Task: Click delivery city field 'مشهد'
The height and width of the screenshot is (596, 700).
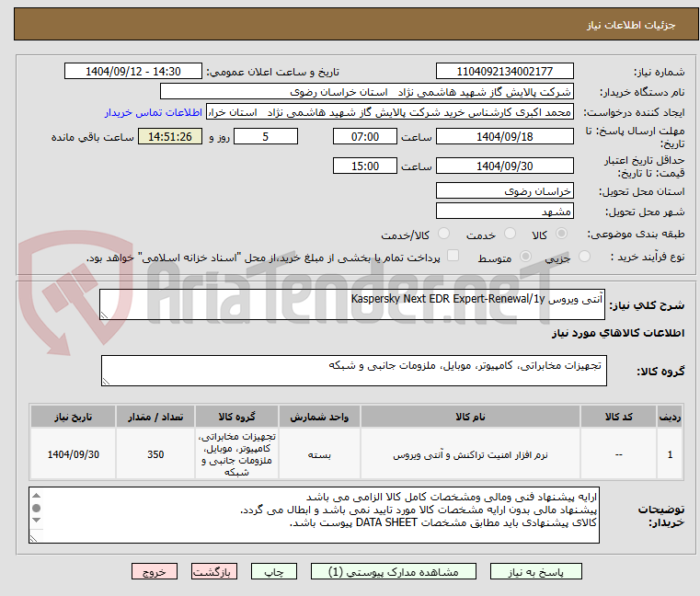Action: point(504,212)
